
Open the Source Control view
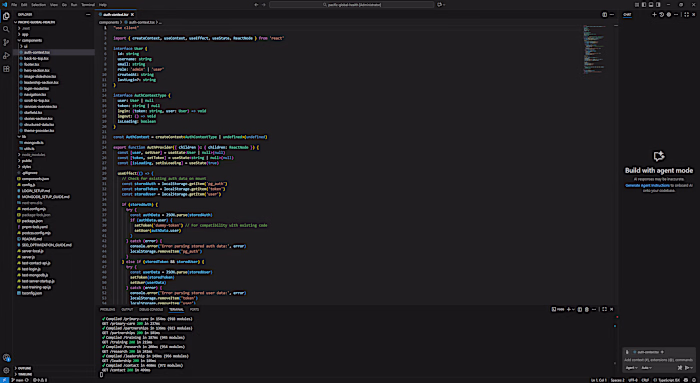(x=6, y=42)
